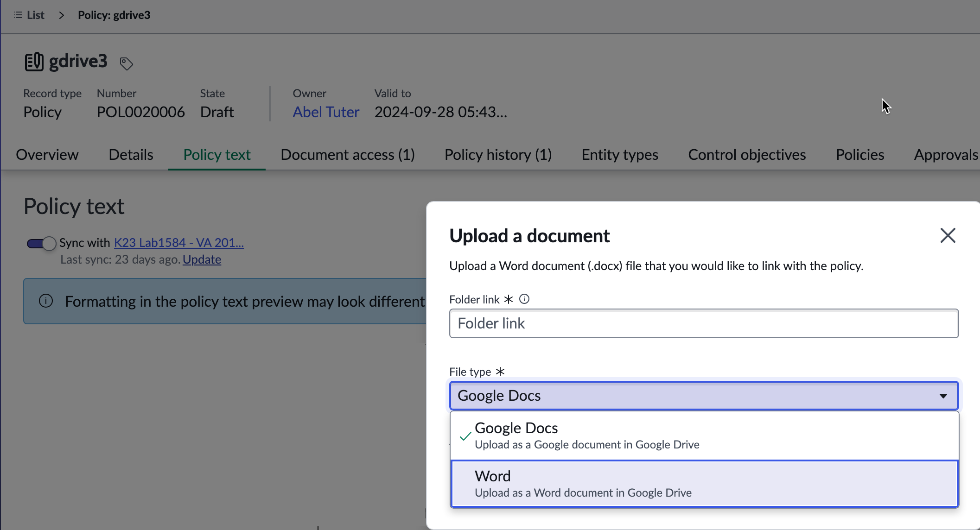Screen dimensions: 980x530
Task: Close the Upload a document dialog
Action: (x=948, y=235)
